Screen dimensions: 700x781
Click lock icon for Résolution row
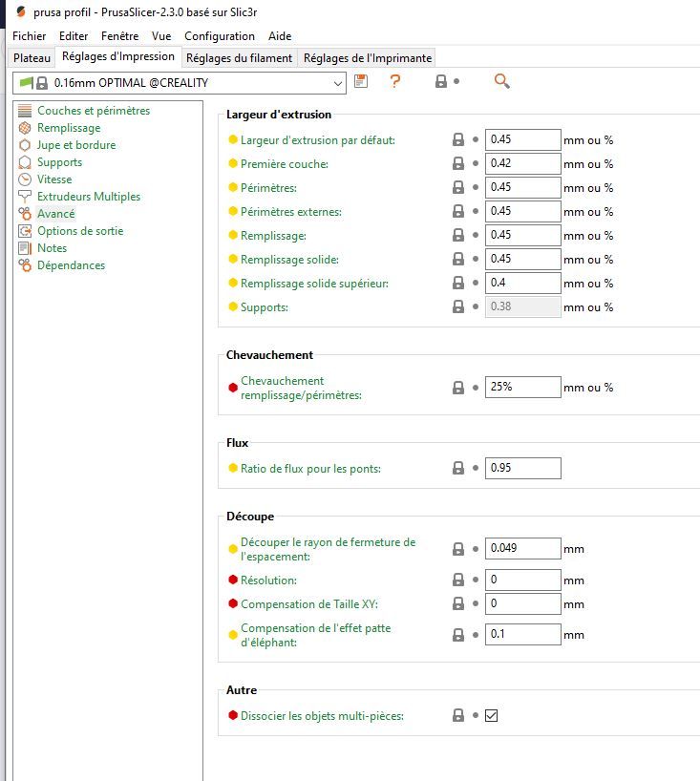pyautogui.click(x=458, y=580)
